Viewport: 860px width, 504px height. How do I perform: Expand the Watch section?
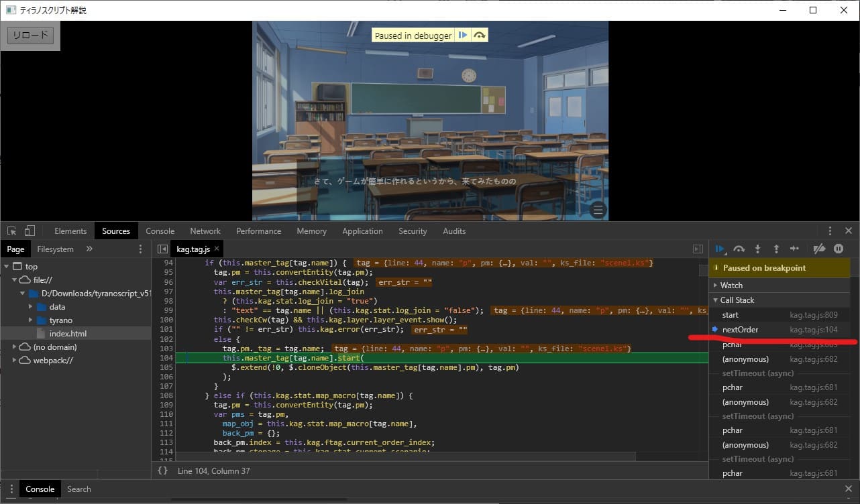pos(731,286)
